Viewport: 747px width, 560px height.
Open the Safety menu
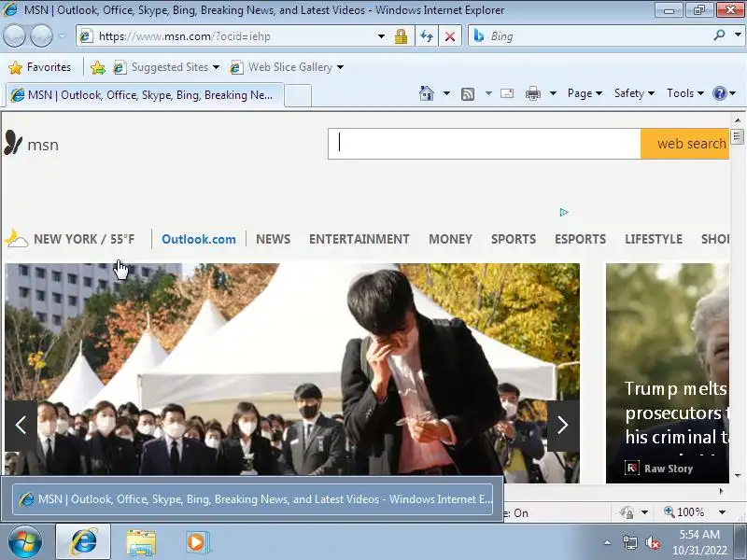tap(634, 93)
